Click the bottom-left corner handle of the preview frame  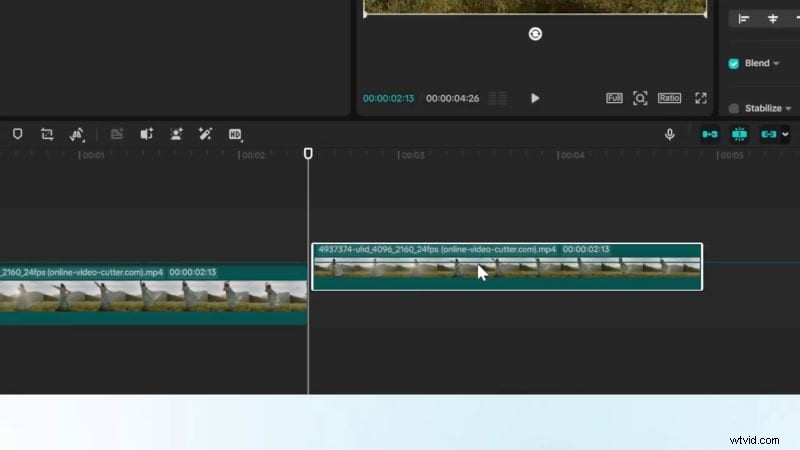click(365, 15)
